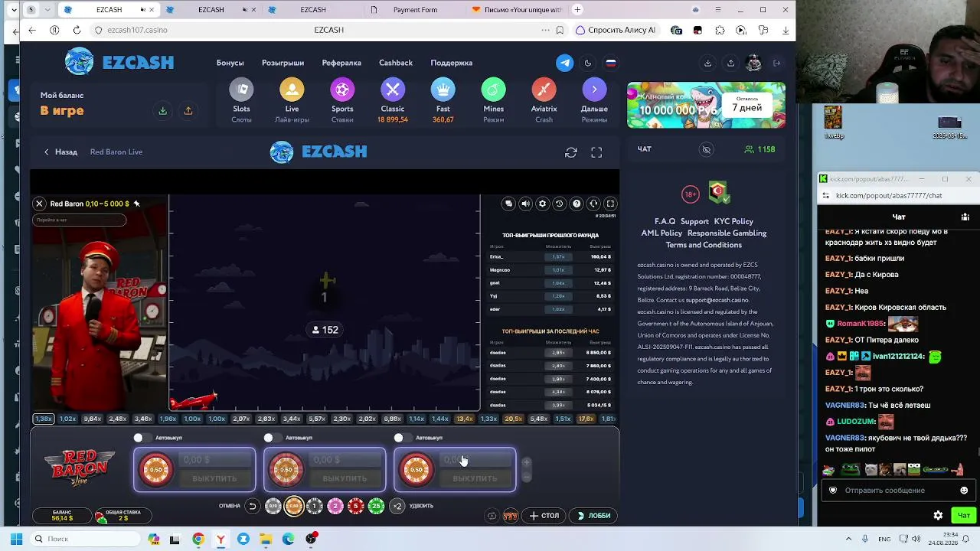Open the Розыгрыши menu item
980x551 pixels.
coord(283,63)
